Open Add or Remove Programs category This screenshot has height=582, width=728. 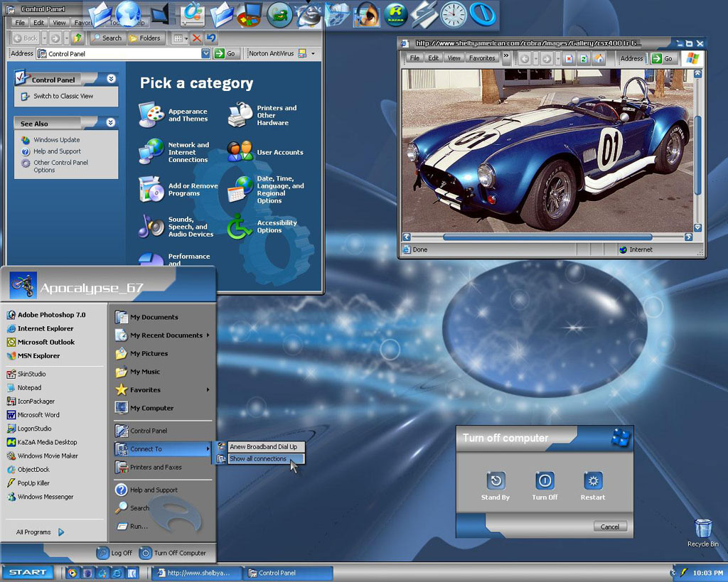coord(178,189)
